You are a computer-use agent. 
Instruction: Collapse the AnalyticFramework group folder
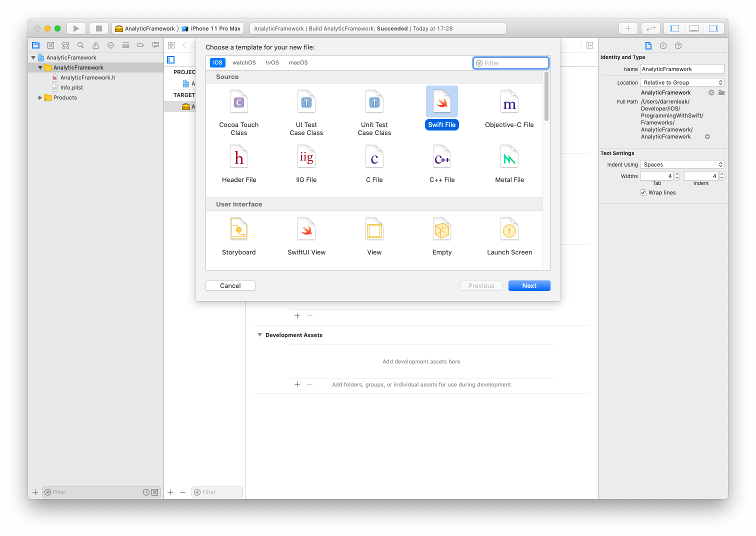[x=40, y=67]
